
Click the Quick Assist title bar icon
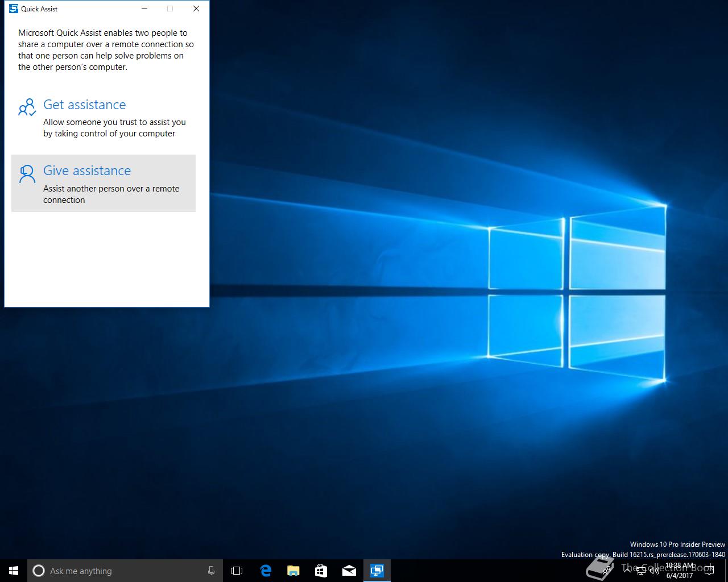[14, 9]
